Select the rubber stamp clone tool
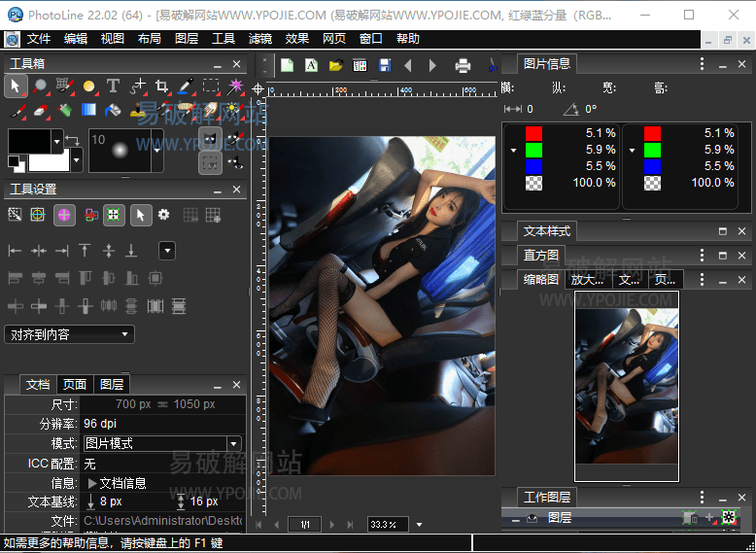The height and width of the screenshot is (553, 756). (x=138, y=111)
